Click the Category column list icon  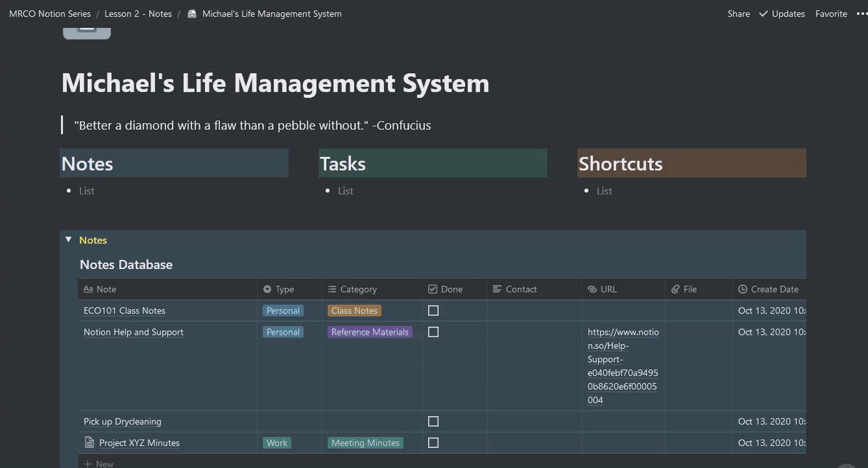point(332,289)
